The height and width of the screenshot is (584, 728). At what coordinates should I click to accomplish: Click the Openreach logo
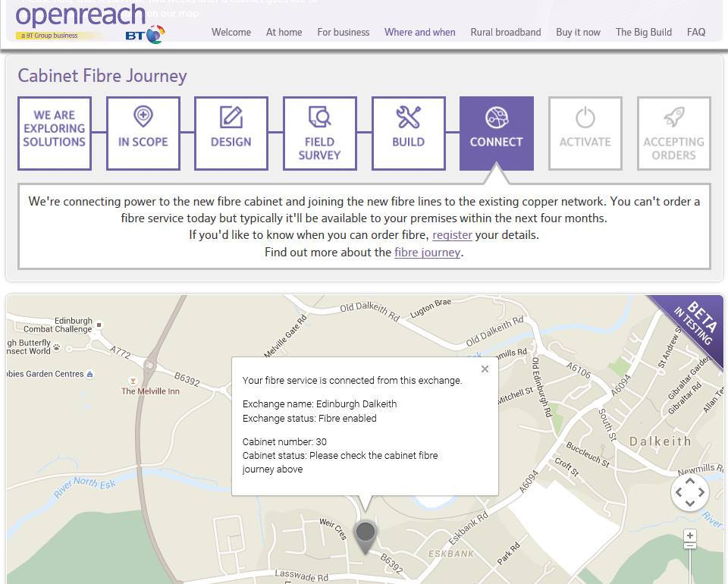pyautogui.click(x=80, y=17)
